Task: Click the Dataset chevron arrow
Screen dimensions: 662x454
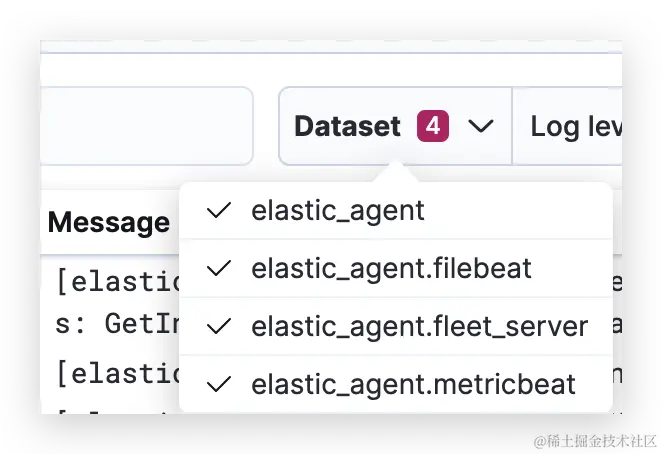Action: (481, 126)
